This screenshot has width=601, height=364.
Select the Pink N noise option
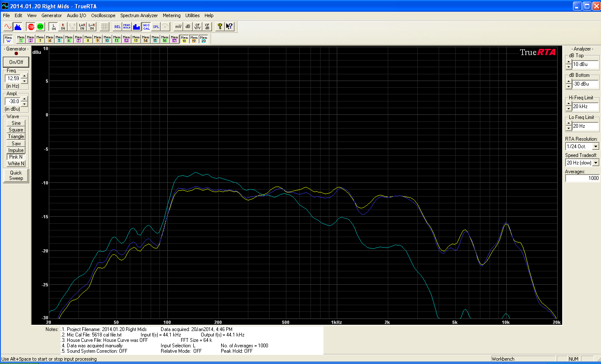tap(16, 157)
